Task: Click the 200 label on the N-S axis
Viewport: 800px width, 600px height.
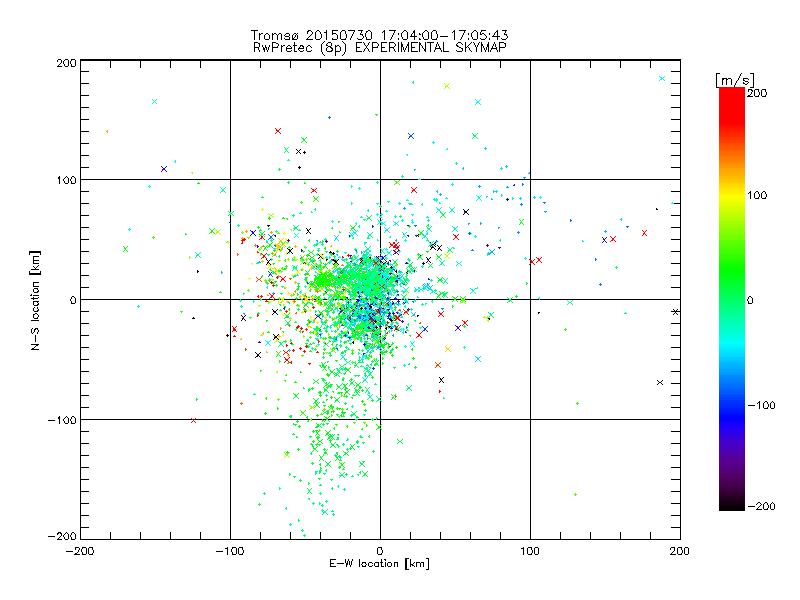Action: coord(66,64)
